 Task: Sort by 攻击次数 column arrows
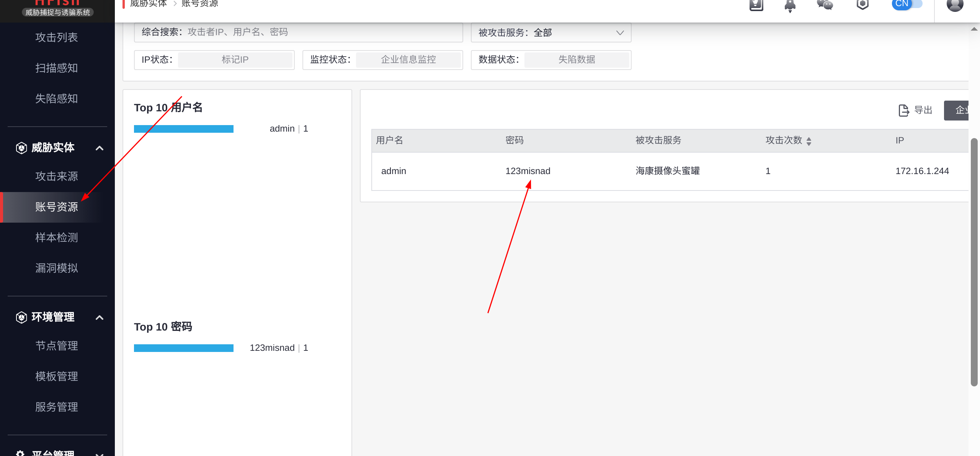click(808, 141)
